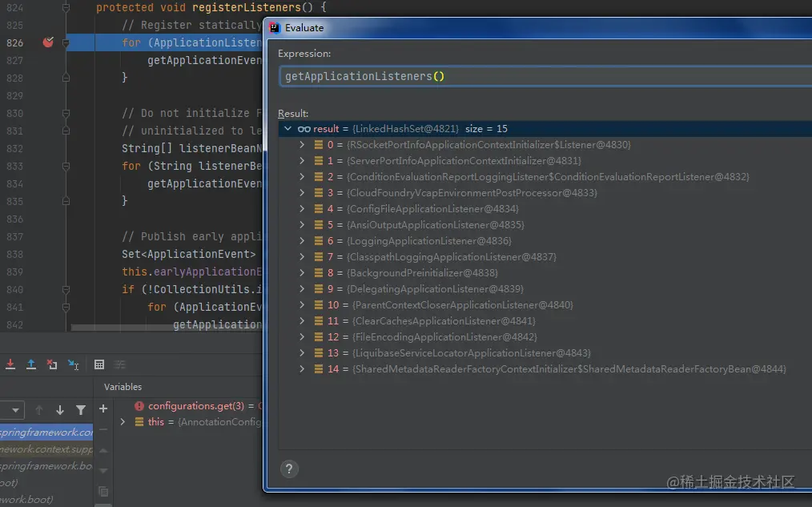Select the next frame down arrow

60,410
